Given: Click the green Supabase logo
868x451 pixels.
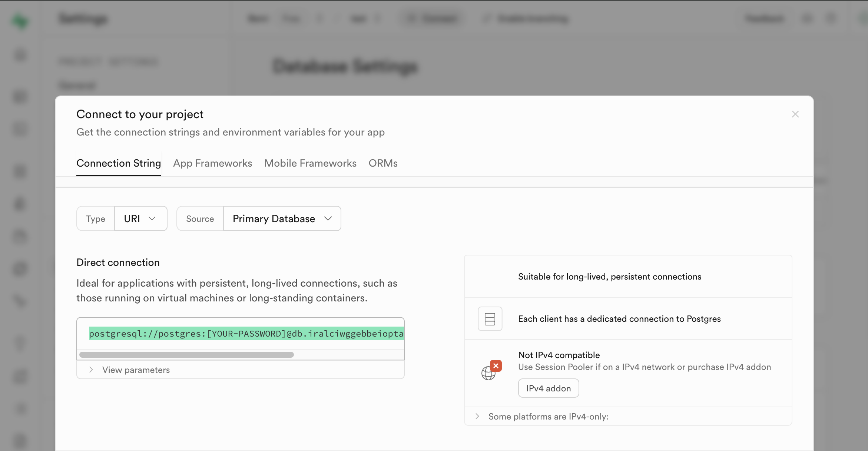Looking at the screenshot, I should coord(20,21).
